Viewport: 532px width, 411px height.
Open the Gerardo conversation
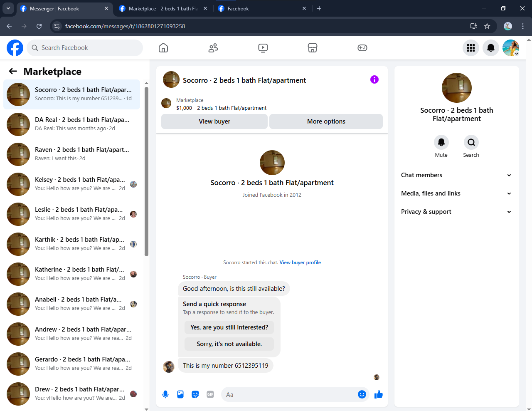[x=71, y=364]
